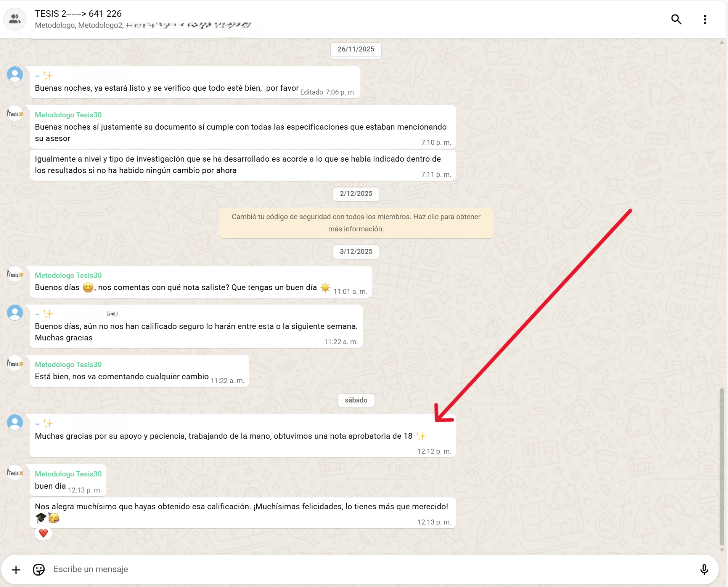Click the scrollbar down arrow

click(722, 550)
